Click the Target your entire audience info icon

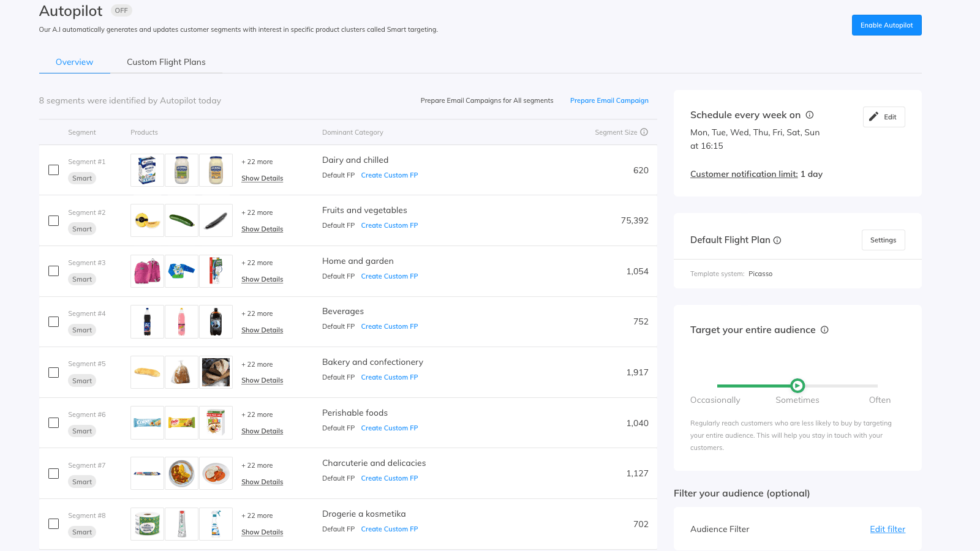[825, 329]
